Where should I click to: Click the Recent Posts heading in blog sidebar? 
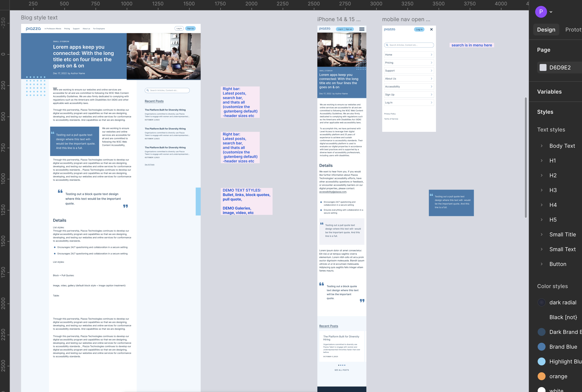click(154, 101)
